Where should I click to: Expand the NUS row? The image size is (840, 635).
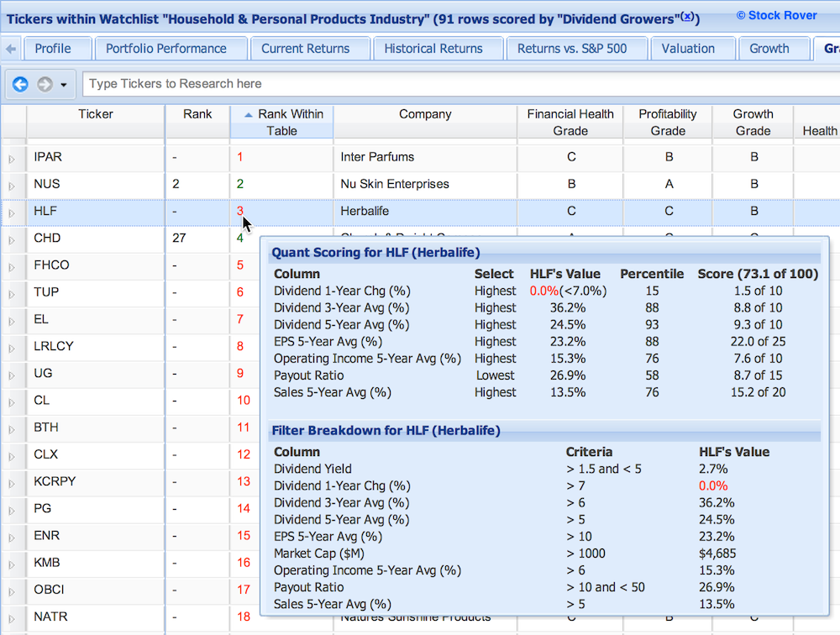tap(12, 186)
